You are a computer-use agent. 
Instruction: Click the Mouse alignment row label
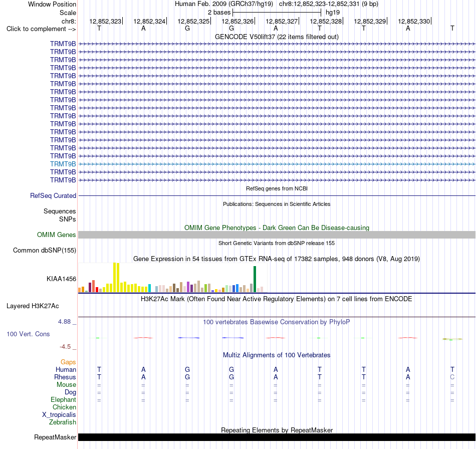click(x=66, y=385)
